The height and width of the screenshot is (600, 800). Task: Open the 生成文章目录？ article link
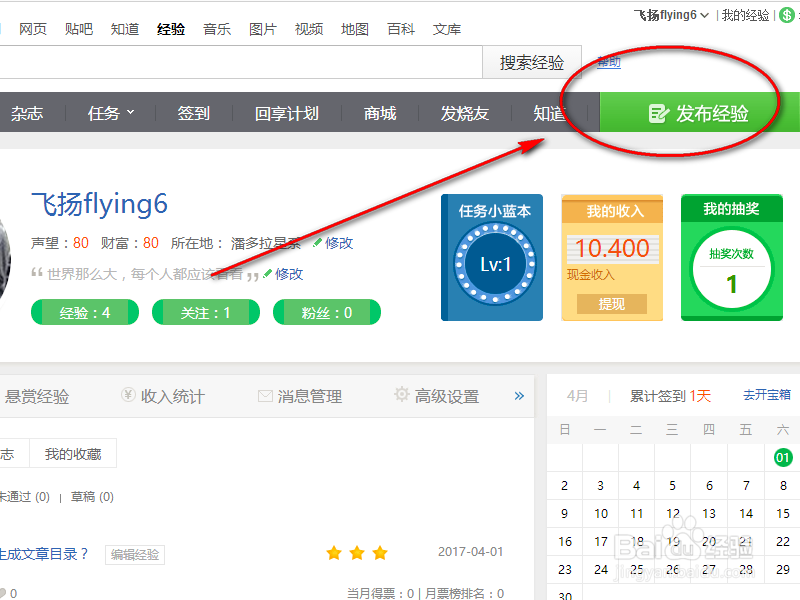tap(43, 554)
